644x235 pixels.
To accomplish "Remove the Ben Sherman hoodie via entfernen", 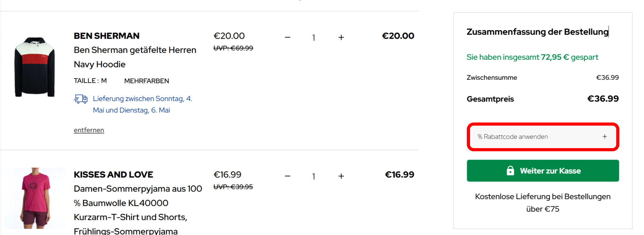I will (89, 130).
